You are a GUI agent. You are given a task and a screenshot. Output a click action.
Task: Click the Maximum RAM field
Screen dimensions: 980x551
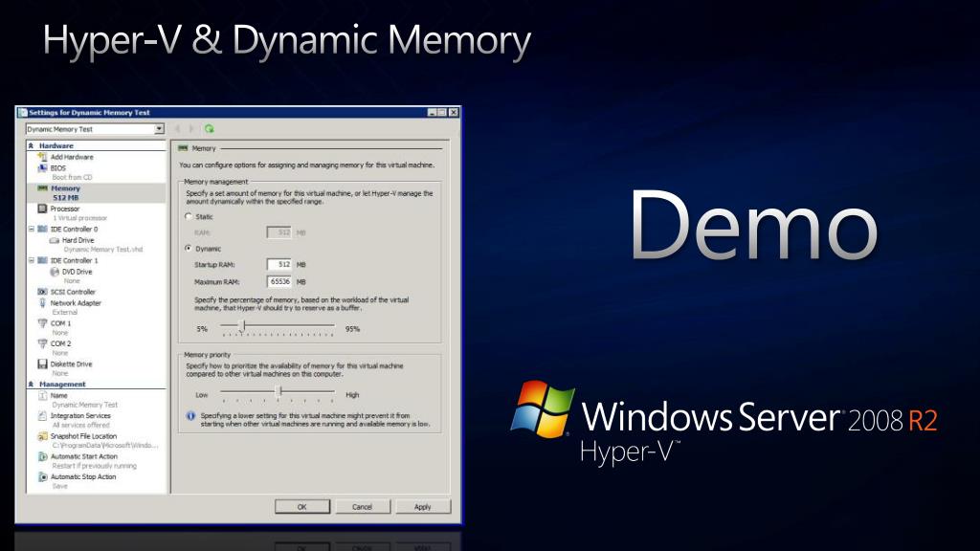pos(279,282)
